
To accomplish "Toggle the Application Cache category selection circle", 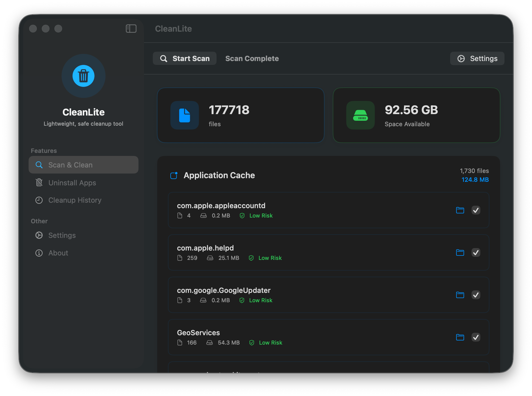I will 174,175.
